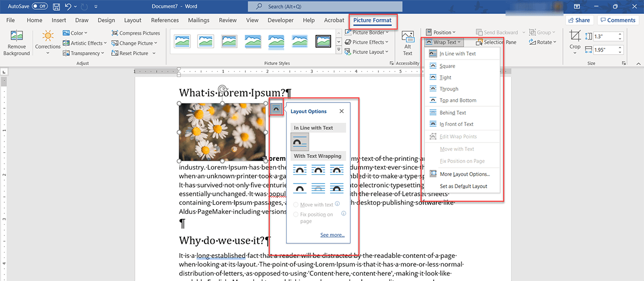Image resolution: width=644 pixels, height=281 pixels.
Task: Expand the Transparency dropdown
Action: coord(84,53)
